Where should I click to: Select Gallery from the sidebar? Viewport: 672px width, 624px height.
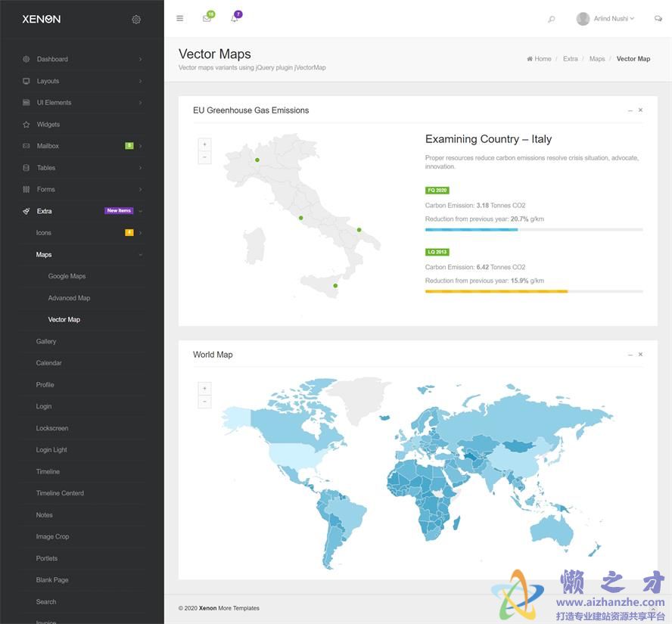pyautogui.click(x=46, y=341)
